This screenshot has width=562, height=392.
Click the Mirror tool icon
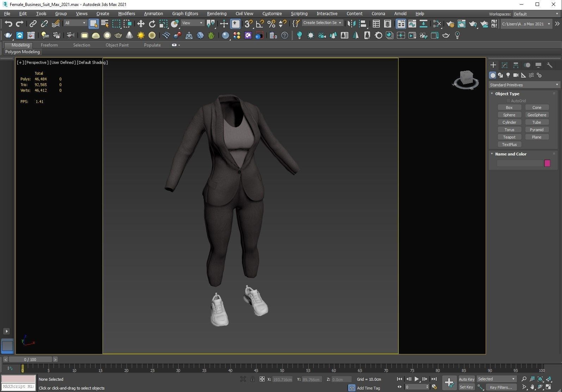(x=351, y=24)
